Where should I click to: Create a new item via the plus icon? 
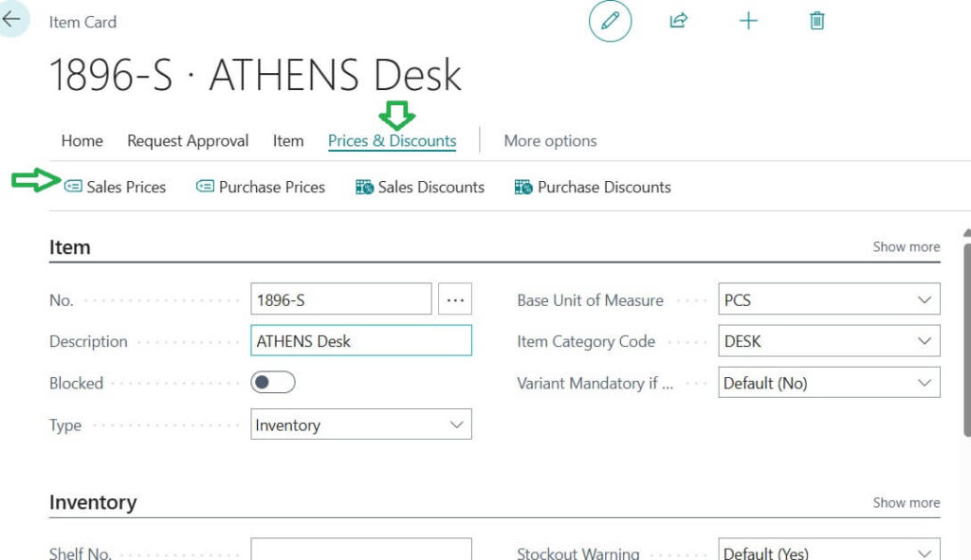coord(748,21)
